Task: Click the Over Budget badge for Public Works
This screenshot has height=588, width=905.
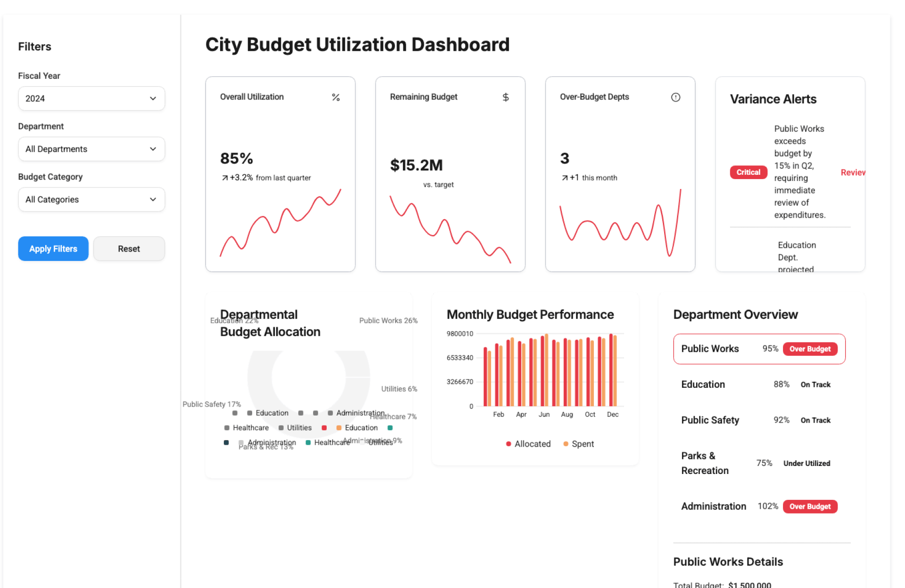Action: (x=809, y=349)
